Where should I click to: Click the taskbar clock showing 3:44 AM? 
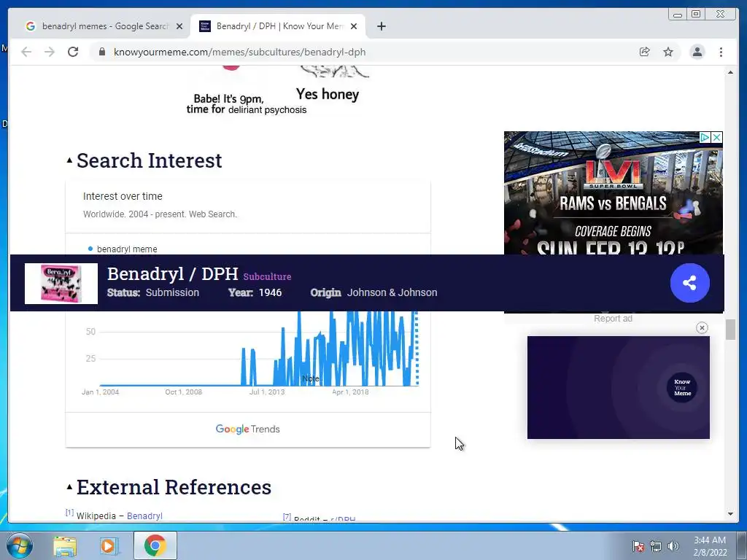(x=710, y=546)
